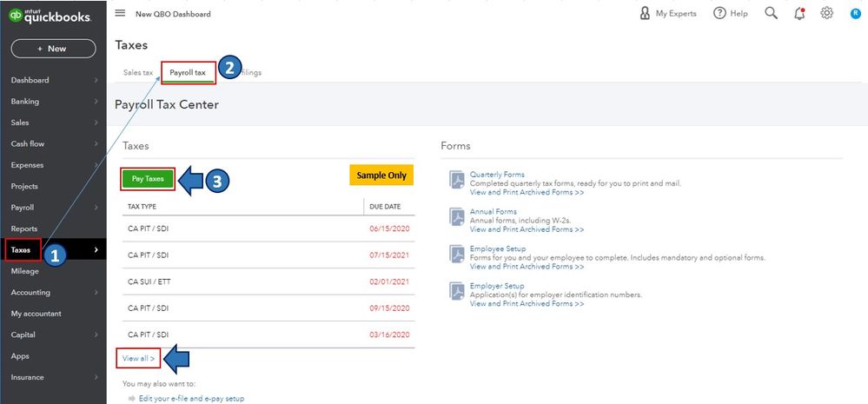Open the user profile avatar
Screen dimensions: 868x404
[855, 13]
